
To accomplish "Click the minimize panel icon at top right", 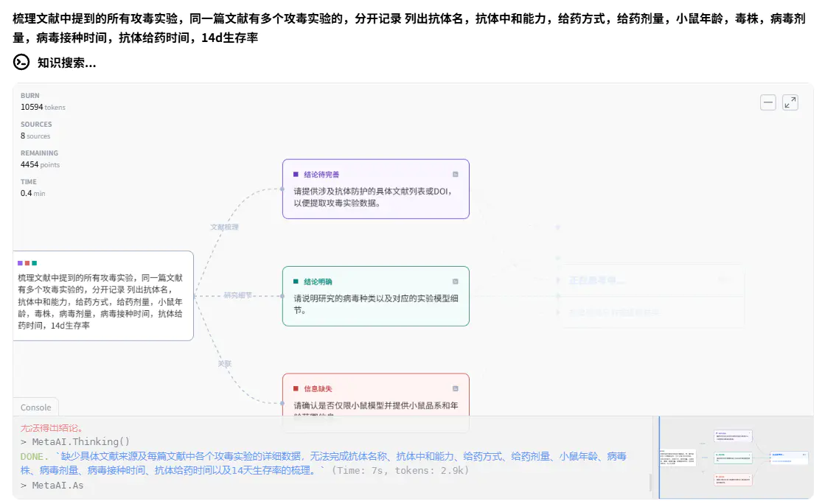I will pyautogui.click(x=768, y=103).
